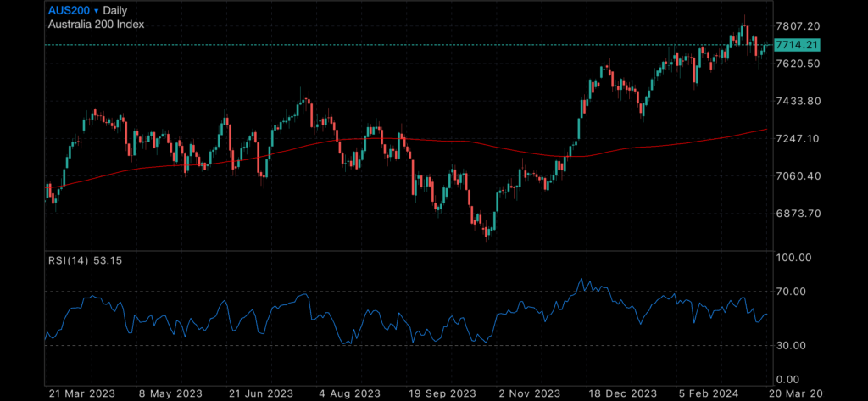Click the 21 Mar 2023 date label
The width and height of the screenshot is (868, 401).
[82, 393]
